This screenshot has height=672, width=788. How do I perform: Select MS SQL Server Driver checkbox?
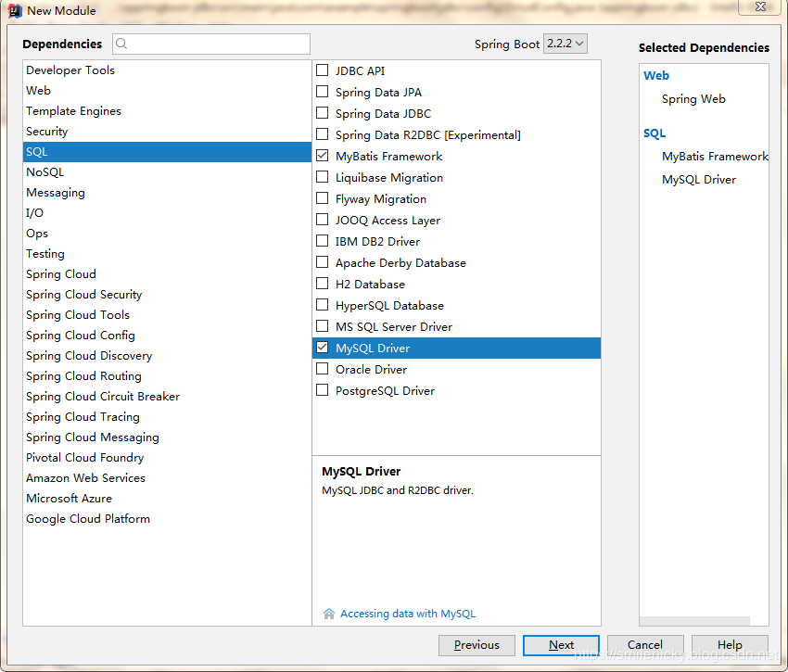tap(322, 326)
